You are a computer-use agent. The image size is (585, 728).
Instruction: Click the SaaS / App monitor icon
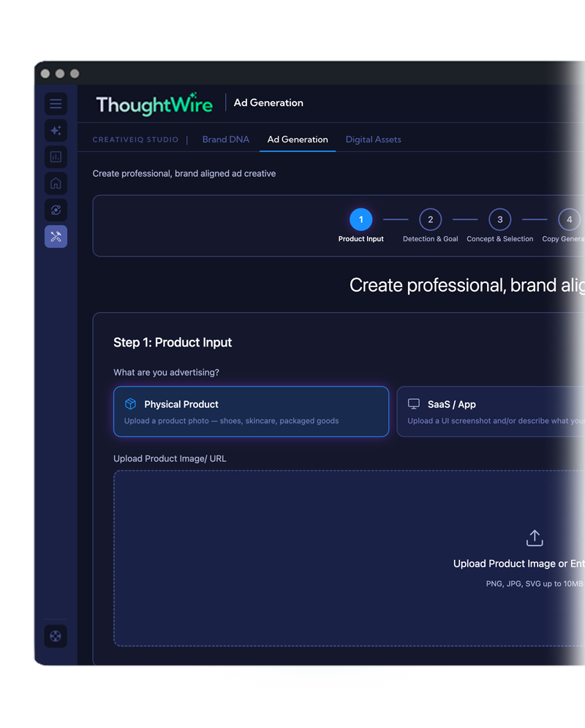click(414, 404)
